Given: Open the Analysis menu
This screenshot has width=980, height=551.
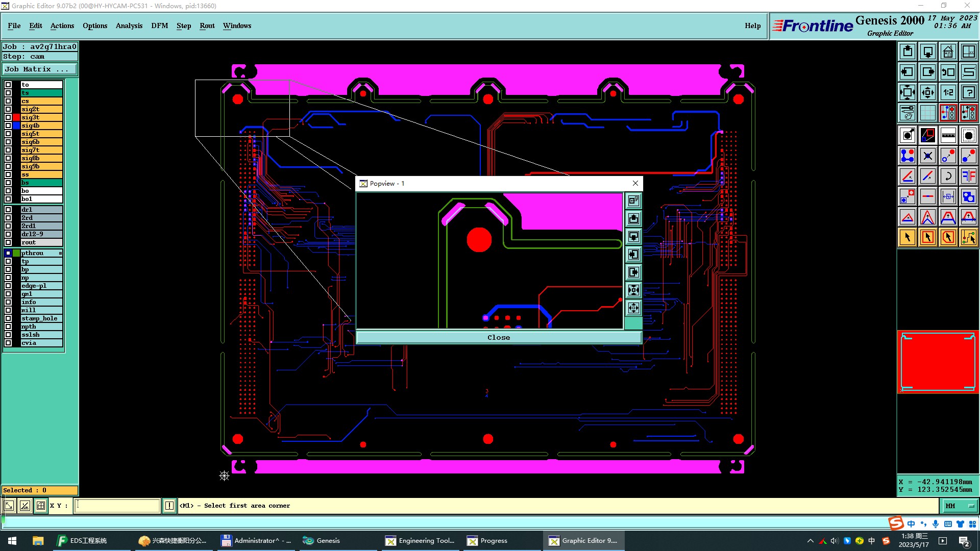Looking at the screenshot, I should pos(129,26).
